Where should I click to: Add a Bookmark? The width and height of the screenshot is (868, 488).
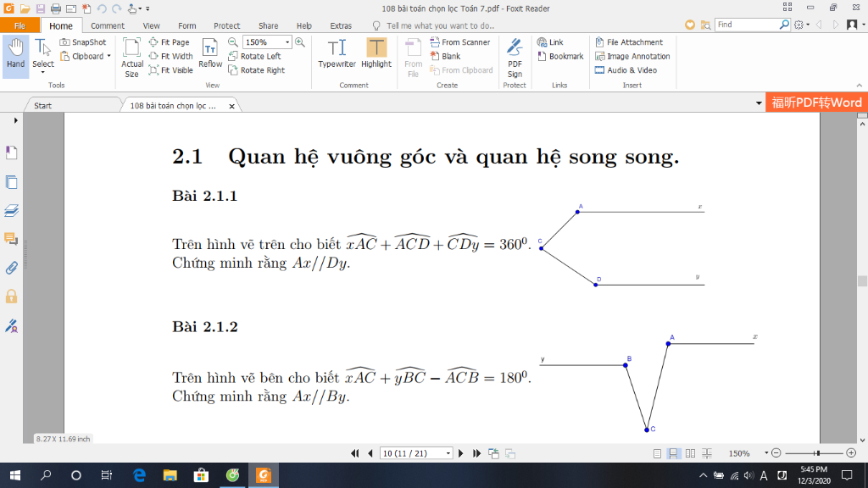coord(560,56)
